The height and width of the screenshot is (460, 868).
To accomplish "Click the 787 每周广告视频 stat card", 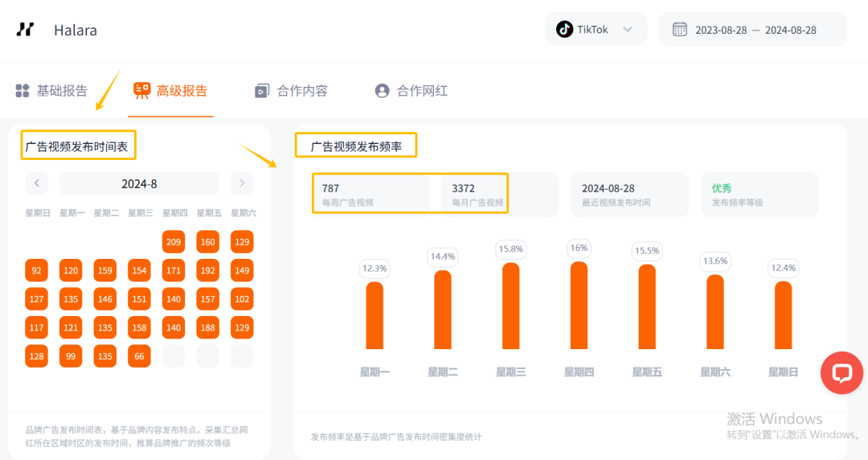I will pyautogui.click(x=371, y=194).
